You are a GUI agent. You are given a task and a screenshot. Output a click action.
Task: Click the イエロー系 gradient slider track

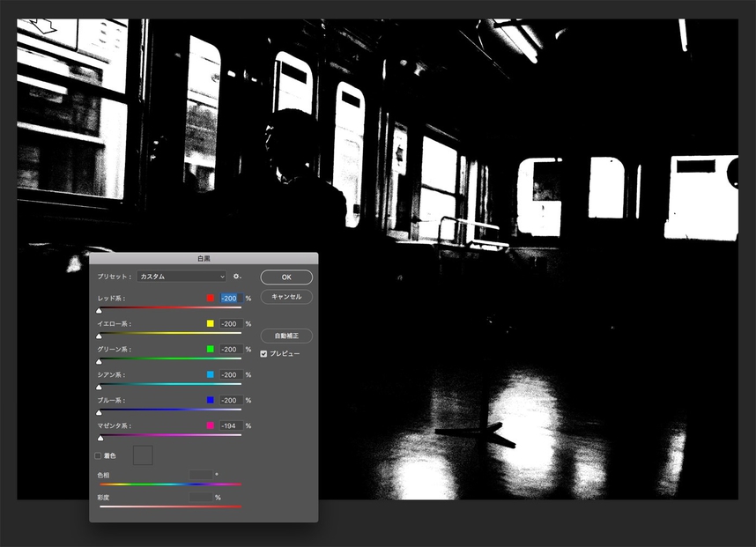tap(169, 334)
